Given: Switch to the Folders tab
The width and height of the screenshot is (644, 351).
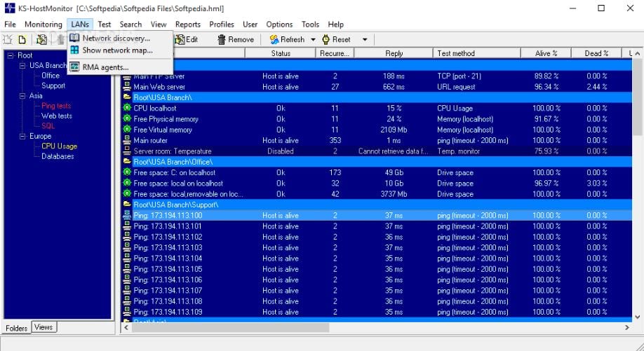Looking at the screenshot, I should tap(16, 328).
